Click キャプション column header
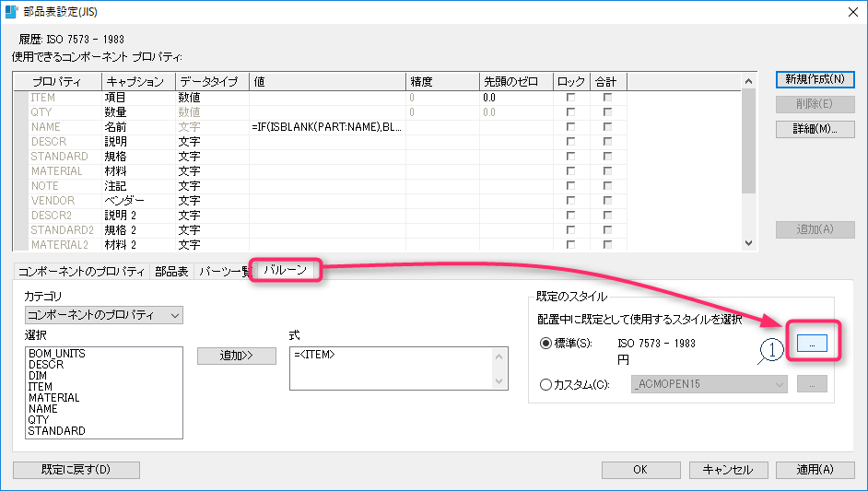868x491 pixels. click(x=138, y=82)
